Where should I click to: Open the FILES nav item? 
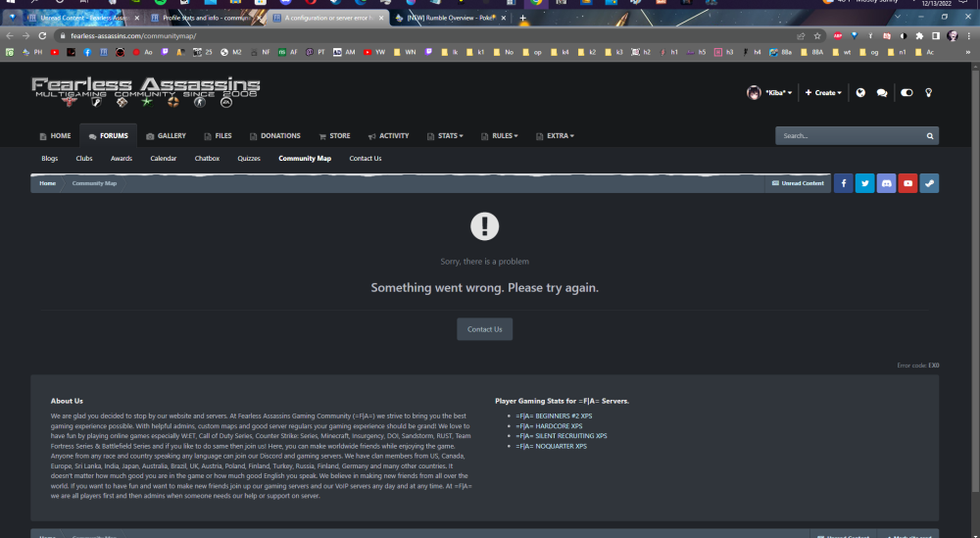(218, 135)
